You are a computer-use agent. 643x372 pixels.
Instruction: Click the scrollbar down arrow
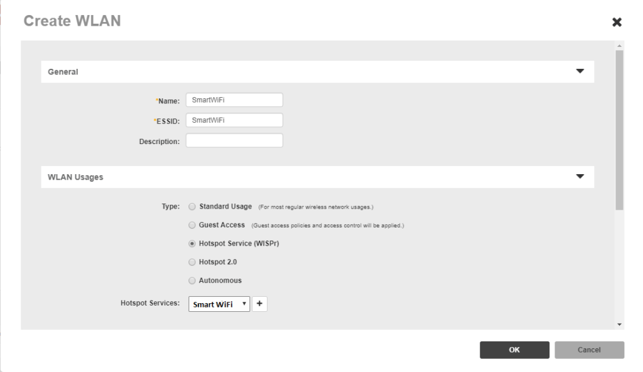(x=619, y=324)
